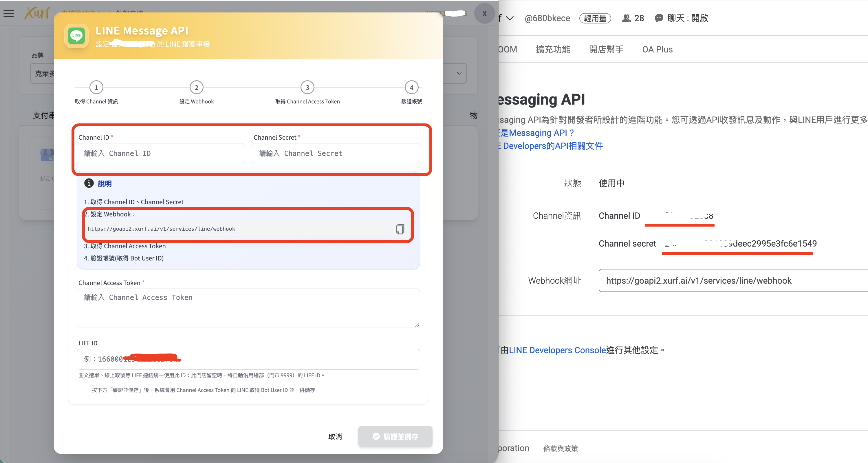Click 取消 to cancel the dialog
This screenshot has height=463, width=868.
pos(335,436)
